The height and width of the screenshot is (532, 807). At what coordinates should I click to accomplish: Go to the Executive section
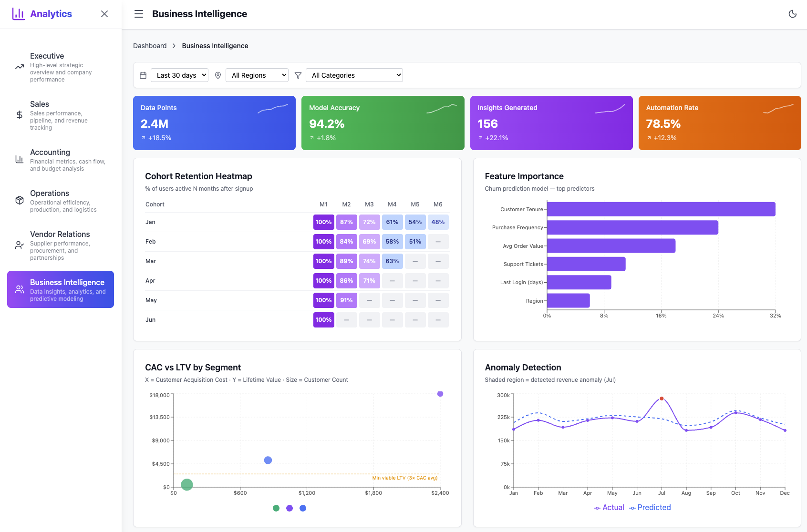click(61, 67)
